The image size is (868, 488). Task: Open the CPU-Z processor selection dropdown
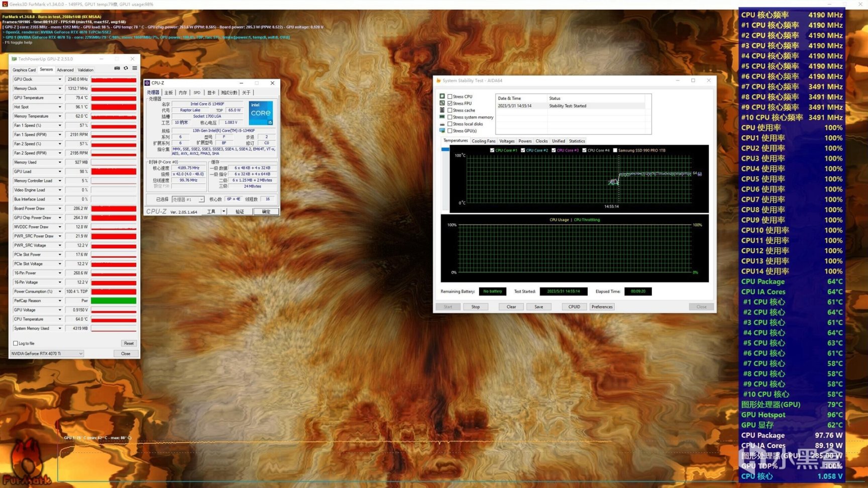point(188,200)
